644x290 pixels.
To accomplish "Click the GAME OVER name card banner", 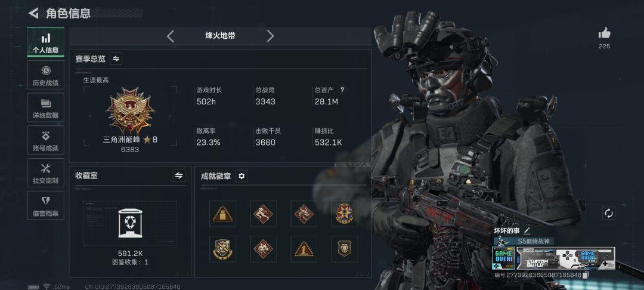I will [553, 258].
